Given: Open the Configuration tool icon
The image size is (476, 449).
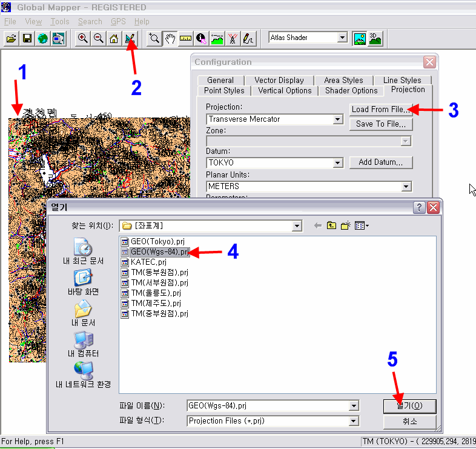Looking at the screenshot, I should 130,39.
